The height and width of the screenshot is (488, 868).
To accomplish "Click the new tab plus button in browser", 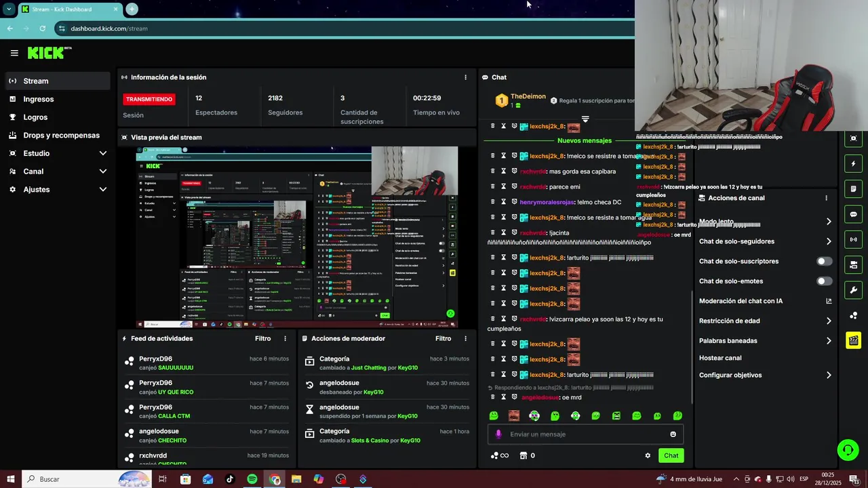I will click(132, 9).
